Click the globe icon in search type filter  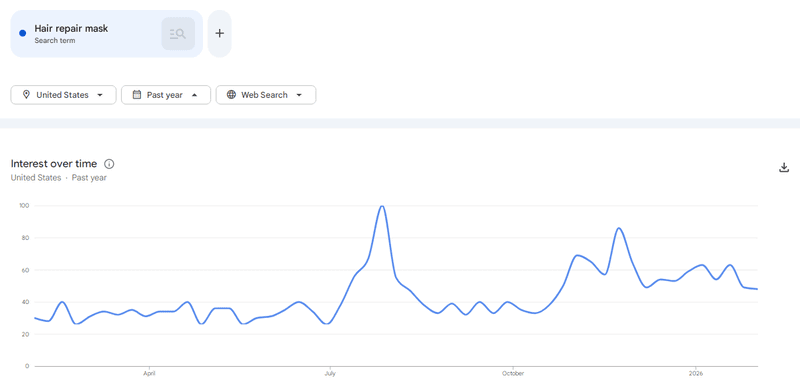231,94
